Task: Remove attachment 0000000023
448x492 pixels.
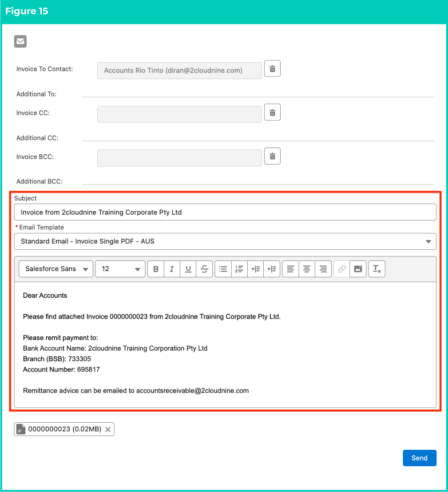Action: point(108,430)
